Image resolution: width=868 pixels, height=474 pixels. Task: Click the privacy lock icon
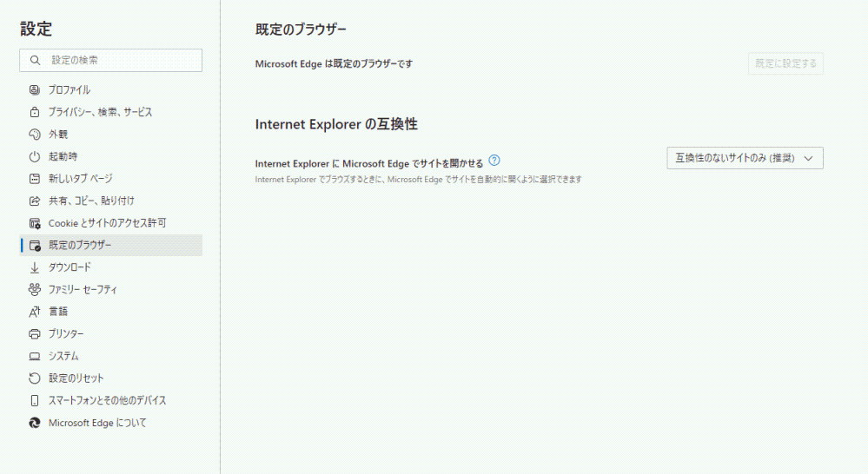coord(35,112)
